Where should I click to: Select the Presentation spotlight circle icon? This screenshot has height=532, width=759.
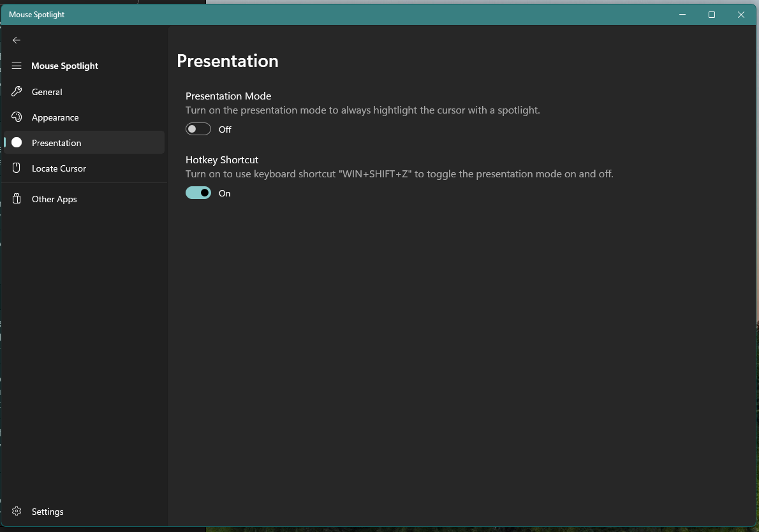pyautogui.click(x=17, y=142)
